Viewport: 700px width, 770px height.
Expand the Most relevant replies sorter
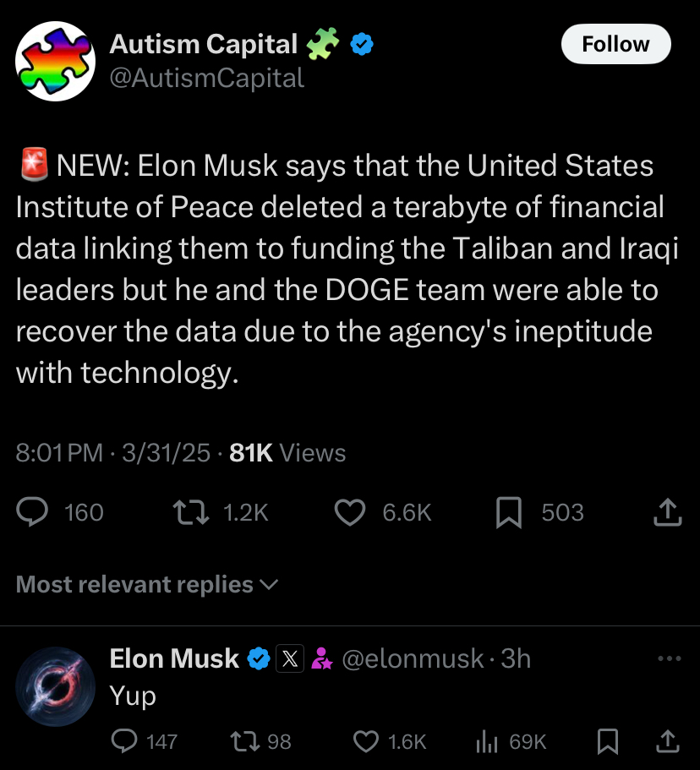(x=147, y=584)
